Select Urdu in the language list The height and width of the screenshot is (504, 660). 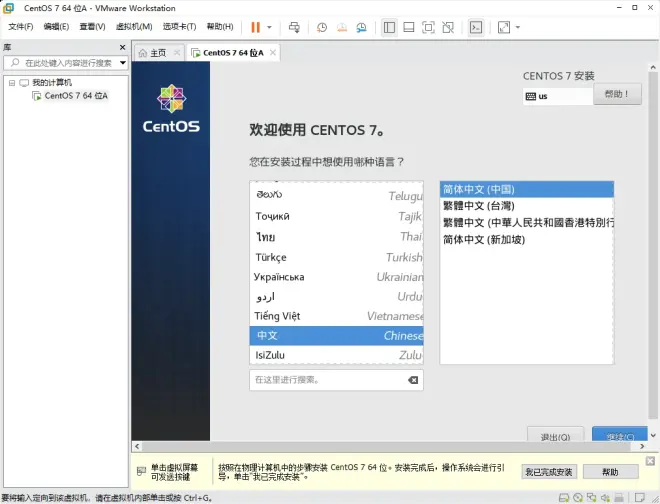click(336, 297)
